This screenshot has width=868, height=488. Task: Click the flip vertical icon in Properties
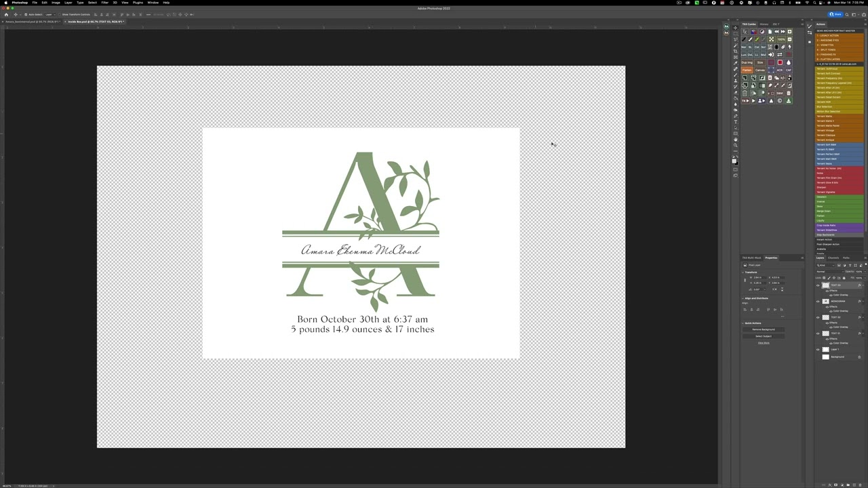coord(782,289)
